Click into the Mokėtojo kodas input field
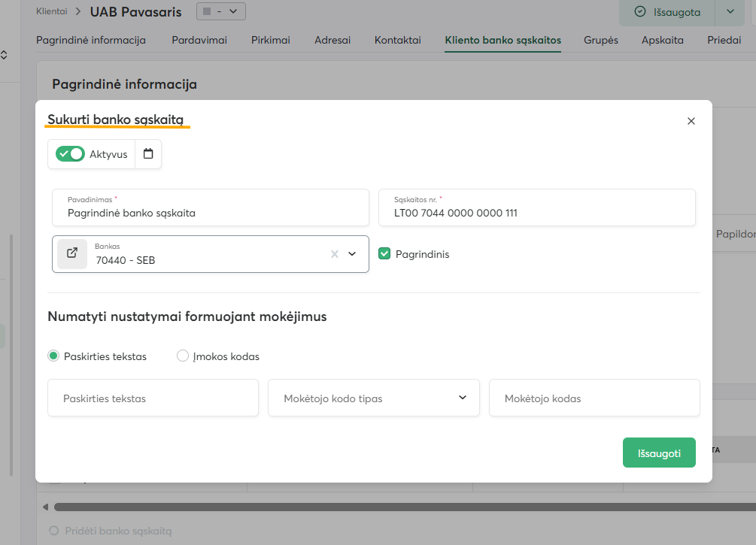This screenshot has height=545, width=756. [594, 398]
